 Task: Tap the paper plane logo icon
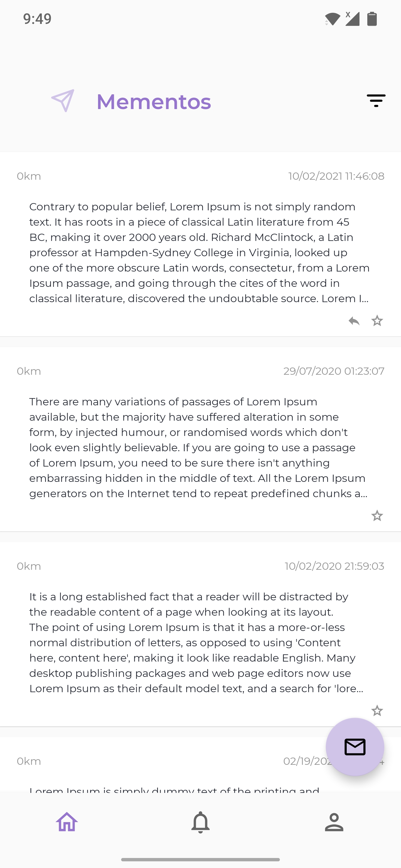[63, 100]
